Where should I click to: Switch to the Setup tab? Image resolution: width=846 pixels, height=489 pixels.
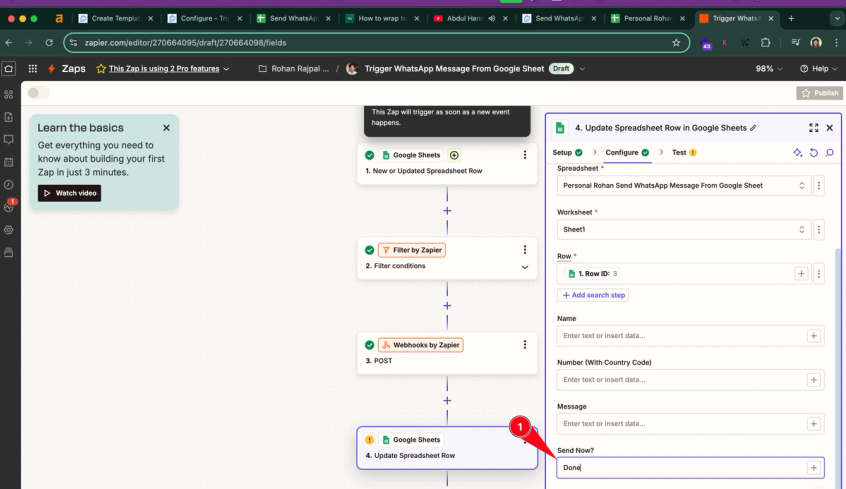(x=567, y=153)
